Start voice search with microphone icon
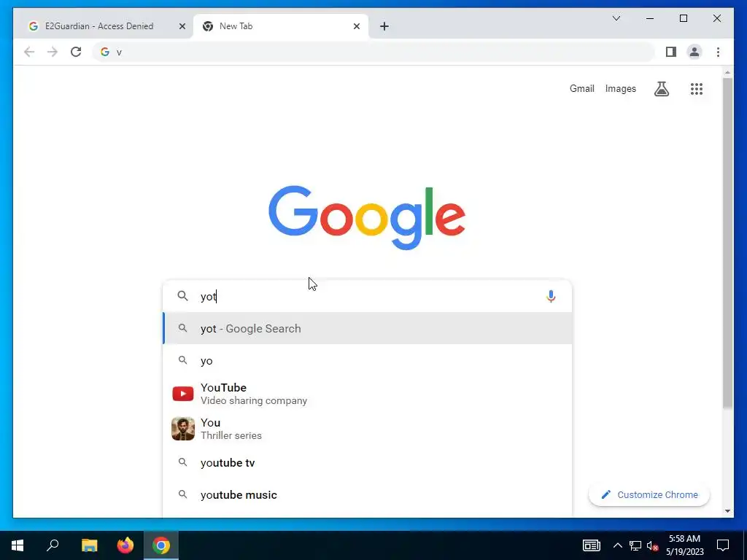Viewport: 747px width, 560px height. click(551, 296)
